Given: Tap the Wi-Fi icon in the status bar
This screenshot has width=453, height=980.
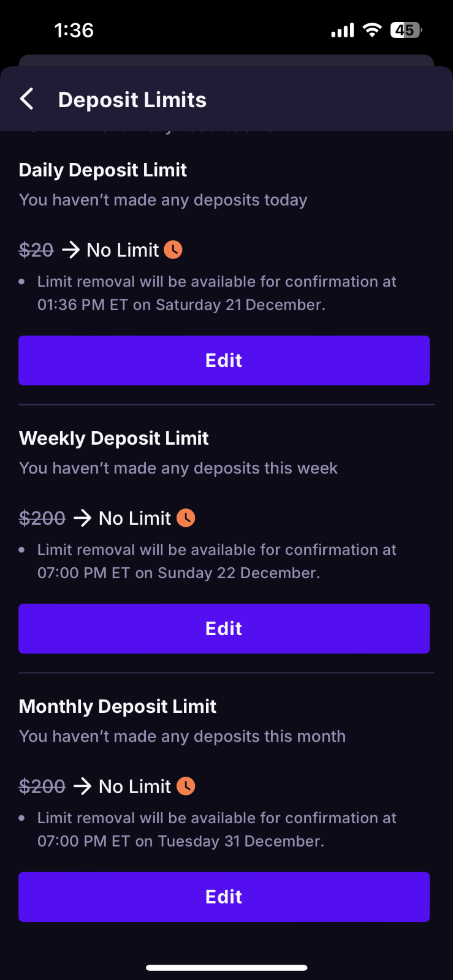Looking at the screenshot, I should click(372, 30).
